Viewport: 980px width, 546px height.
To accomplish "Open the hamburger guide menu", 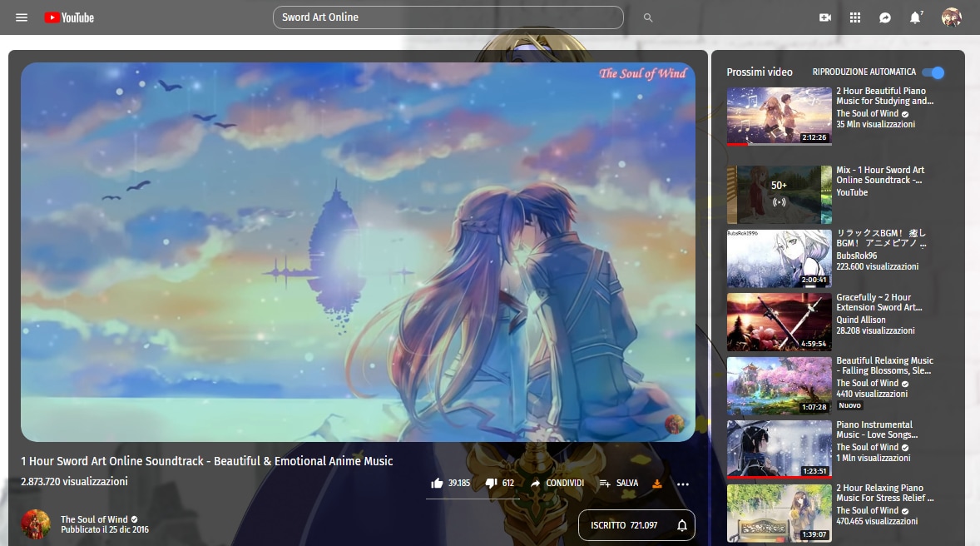I will pyautogui.click(x=22, y=17).
